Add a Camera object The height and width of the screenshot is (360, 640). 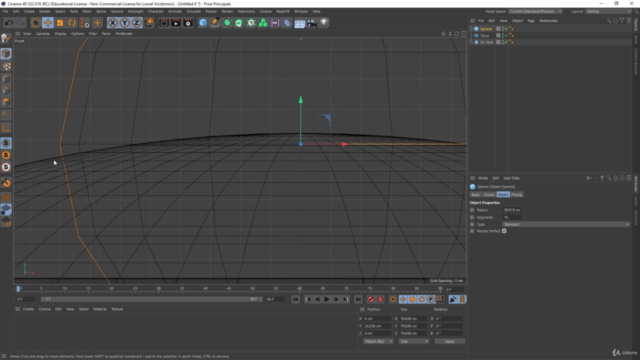pyautogui.click(x=311, y=23)
